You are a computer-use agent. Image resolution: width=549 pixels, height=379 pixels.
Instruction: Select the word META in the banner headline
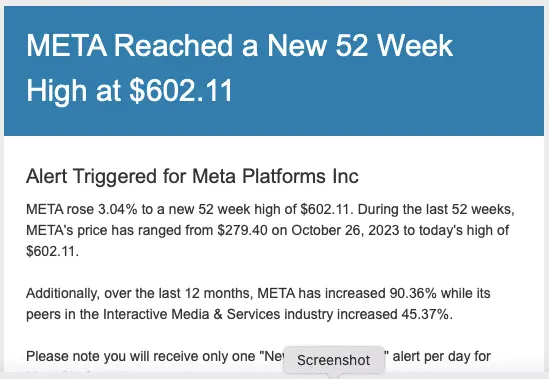point(67,45)
